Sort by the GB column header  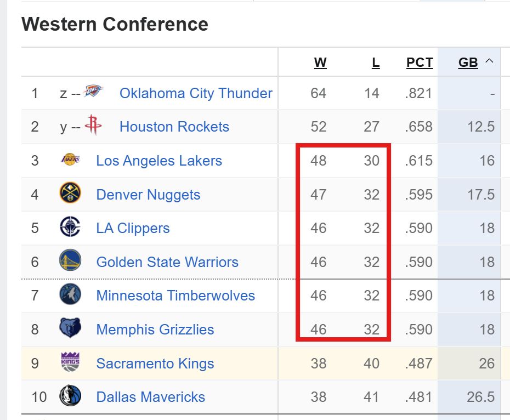tap(468, 63)
